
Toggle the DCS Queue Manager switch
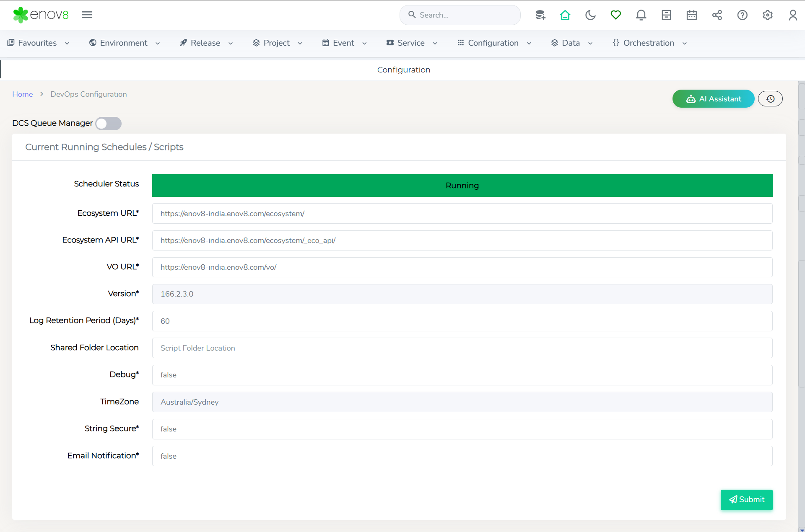click(108, 124)
